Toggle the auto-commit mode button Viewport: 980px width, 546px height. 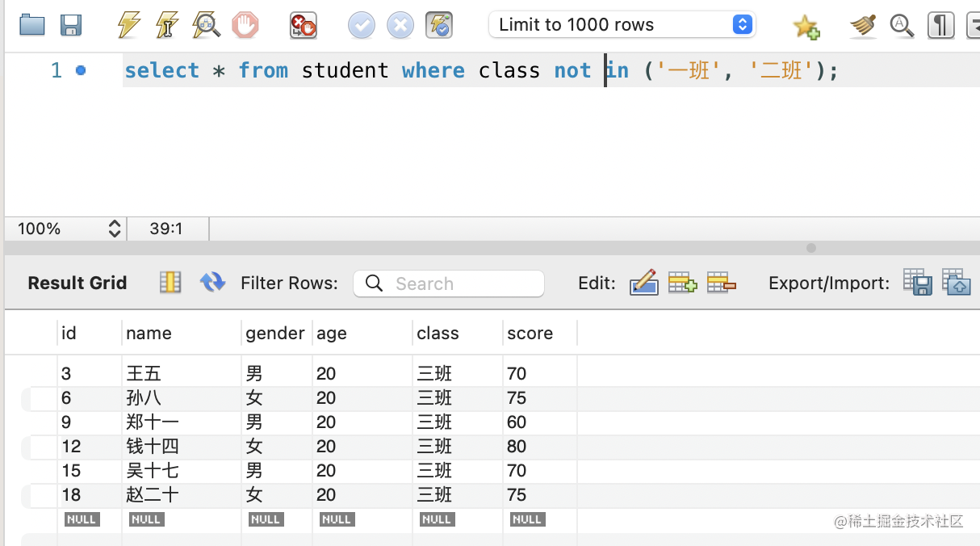coord(440,26)
